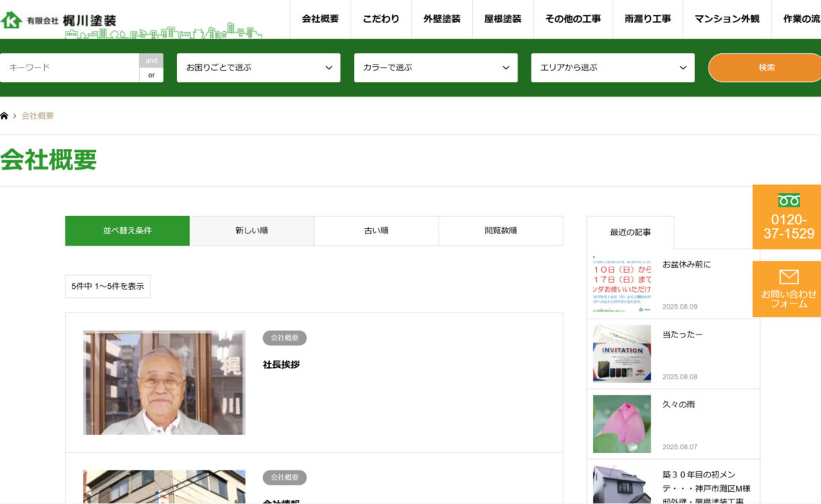Open the エリアから選ぶ dropdown
Viewport: 821px width, 504px height.
coord(613,68)
